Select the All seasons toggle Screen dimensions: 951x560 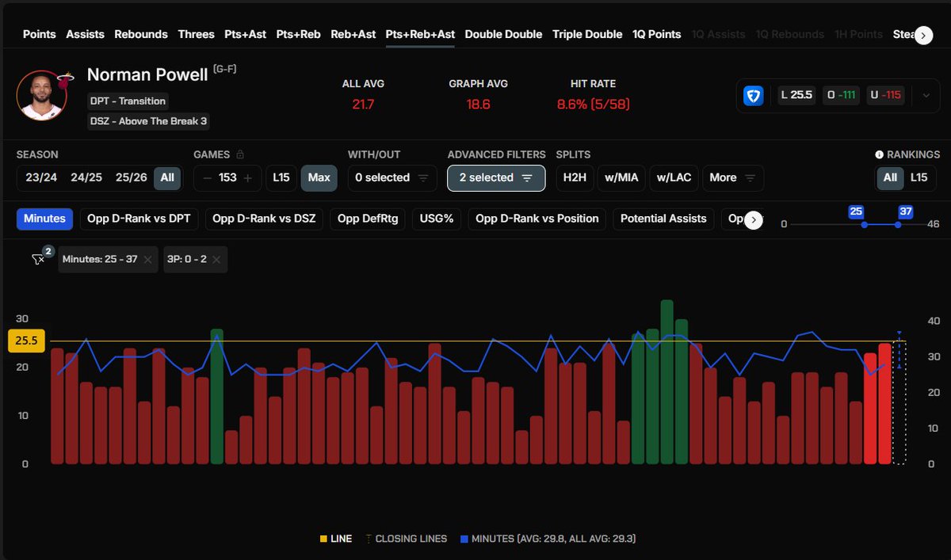[x=167, y=177]
